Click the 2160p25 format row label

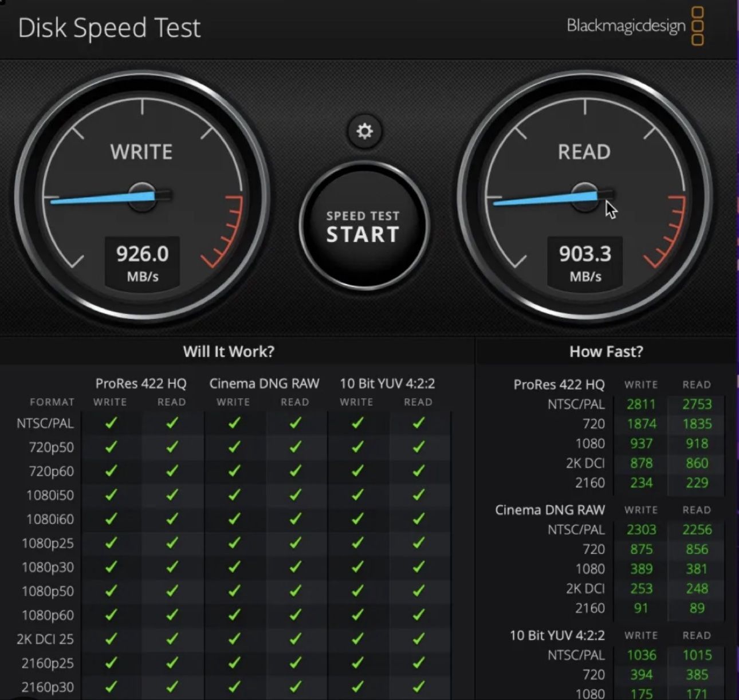(x=48, y=663)
